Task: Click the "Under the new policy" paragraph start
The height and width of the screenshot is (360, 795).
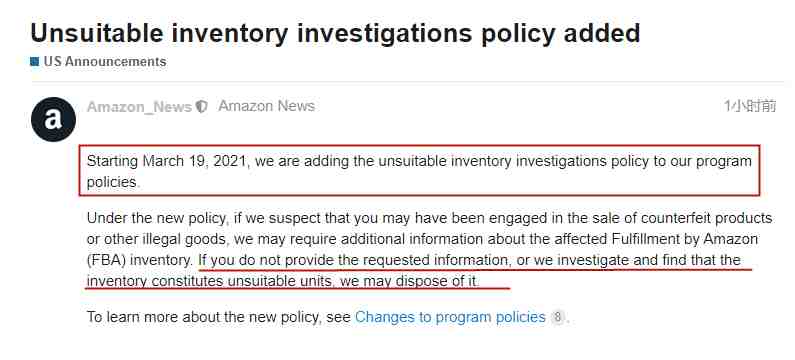Action: (x=156, y=219)
